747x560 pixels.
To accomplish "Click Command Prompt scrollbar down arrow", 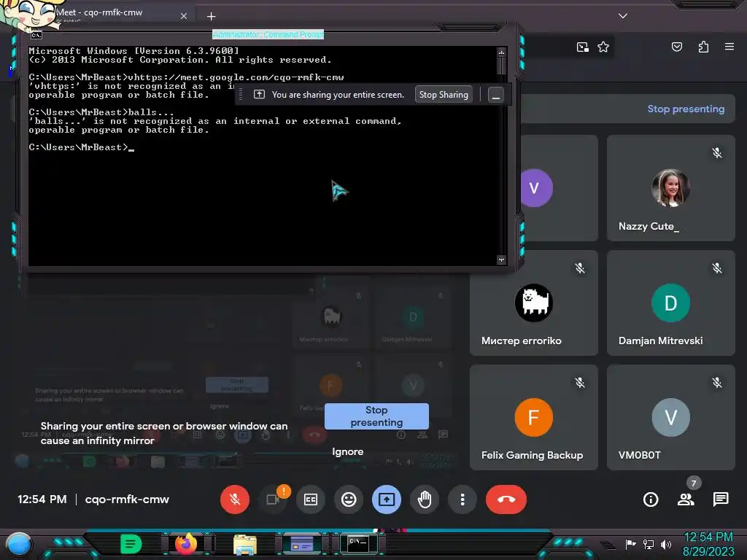I will coord(501,260).
